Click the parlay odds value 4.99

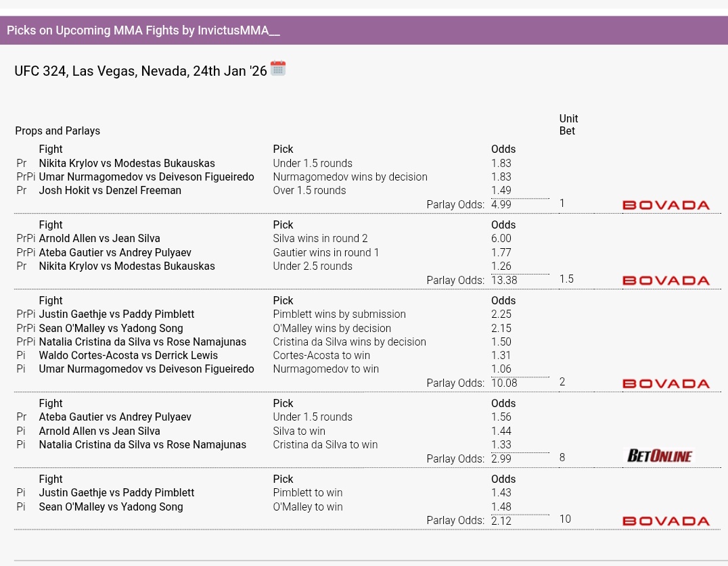501,205
